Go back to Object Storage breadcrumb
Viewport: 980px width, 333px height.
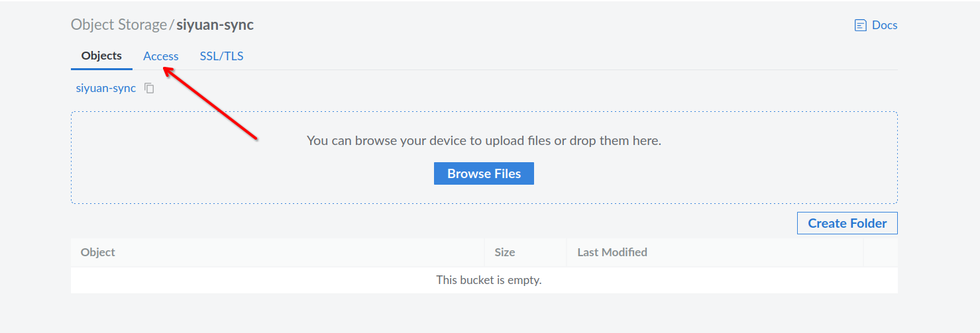point(119,25)
